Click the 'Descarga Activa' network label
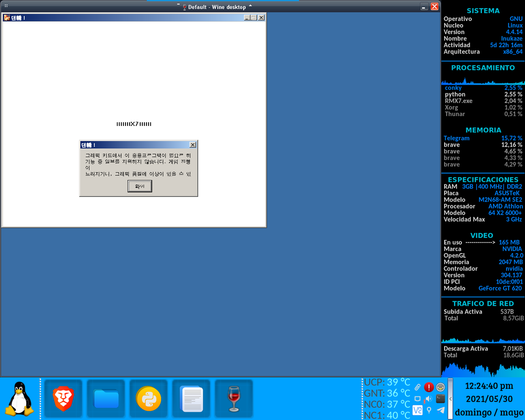The image size is (525, 420). click(466, 348)
